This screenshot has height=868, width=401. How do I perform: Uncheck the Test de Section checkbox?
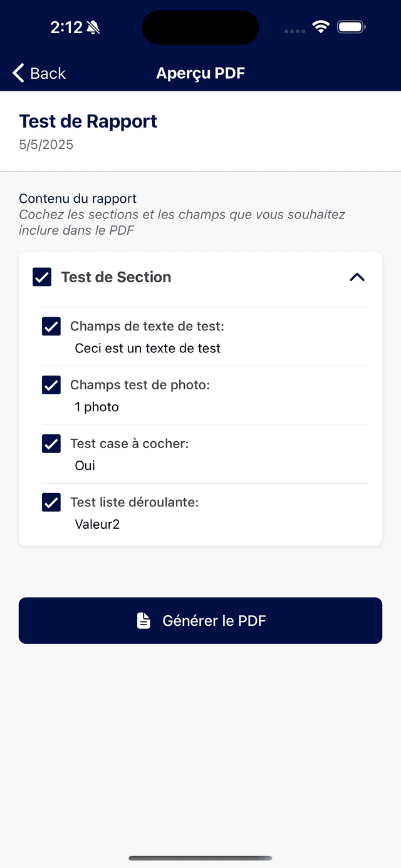click(x=41, y=277)
